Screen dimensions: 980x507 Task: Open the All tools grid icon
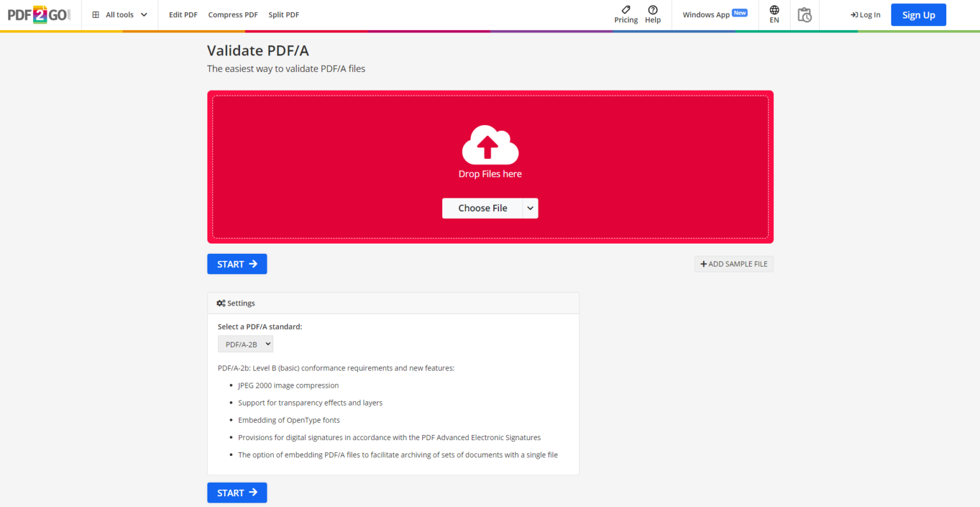96,13
